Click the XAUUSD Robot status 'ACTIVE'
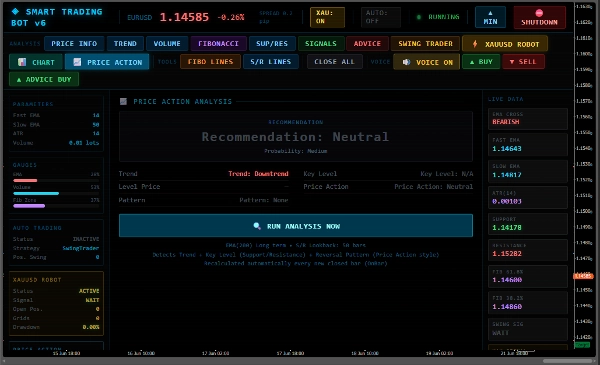This screenshot has width=600, height=365. point(89,291)
